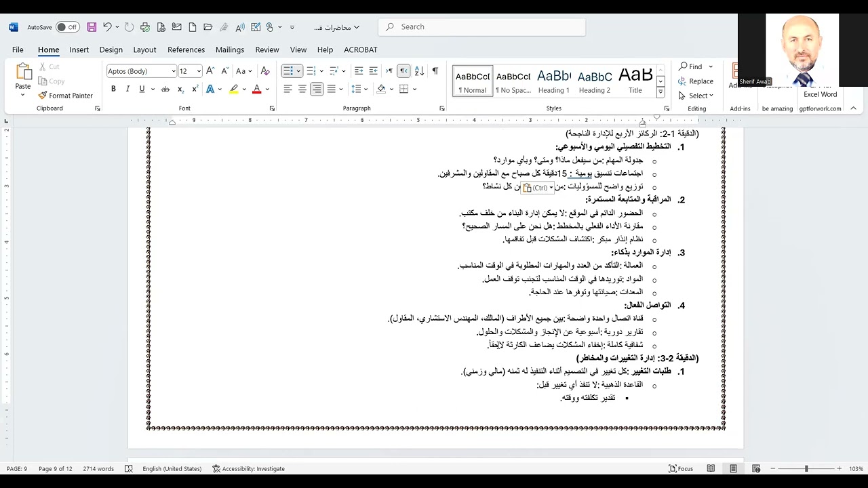
Task: Go to the References tab
Action: coord(186,49)
